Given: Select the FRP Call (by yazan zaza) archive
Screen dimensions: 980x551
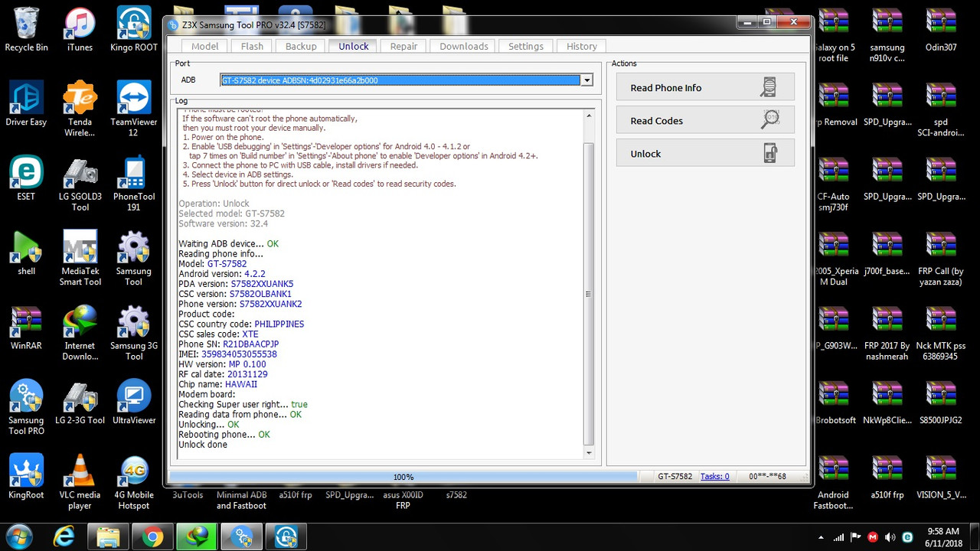Looking at the screenshot, I should point(941,259).
